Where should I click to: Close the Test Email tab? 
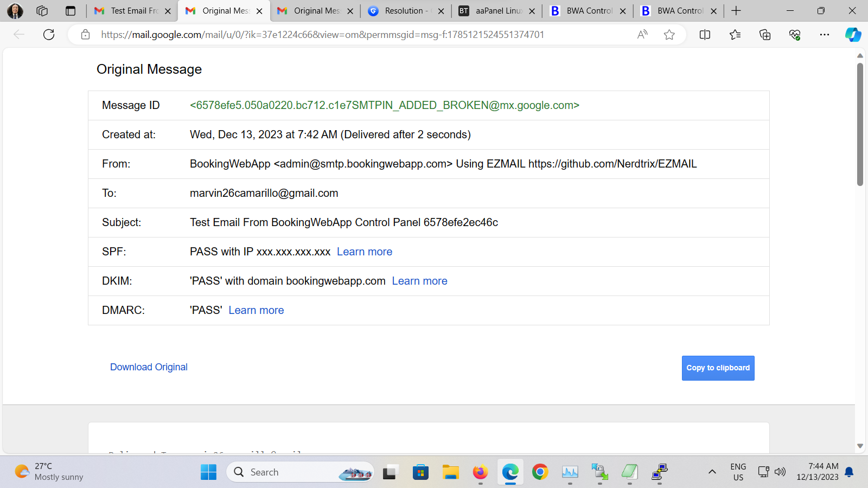click(x=168, y=11)
